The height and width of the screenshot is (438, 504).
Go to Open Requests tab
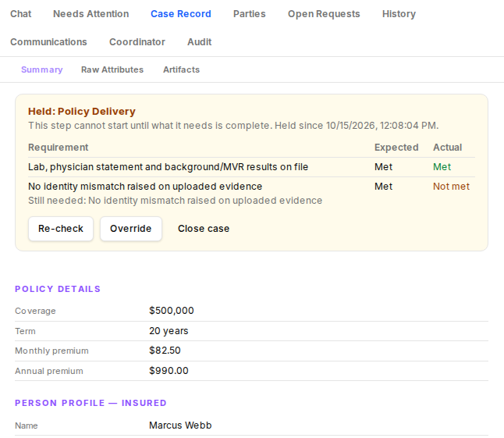[324, 14]
